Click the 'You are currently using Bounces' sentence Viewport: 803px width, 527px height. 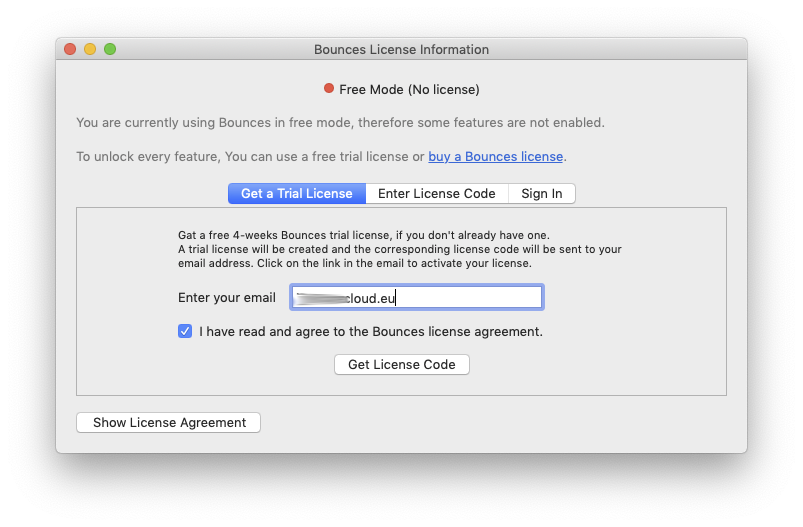(x=341, y=123)
